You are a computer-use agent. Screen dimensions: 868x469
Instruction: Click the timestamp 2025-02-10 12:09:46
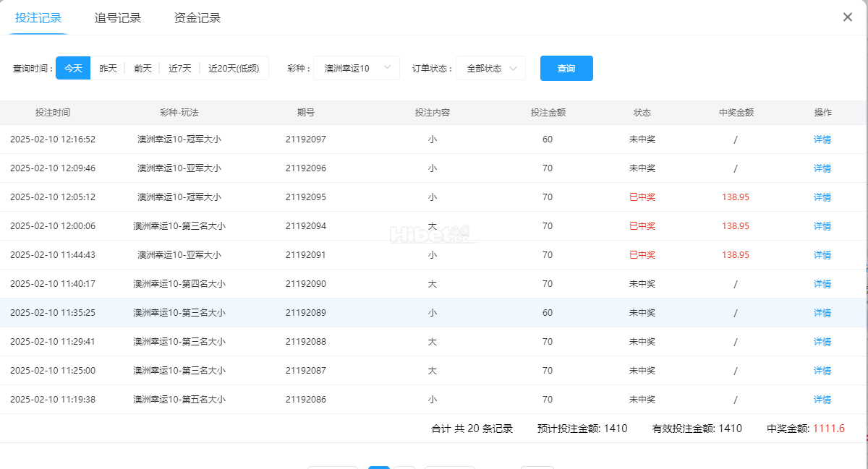(53, 168)
